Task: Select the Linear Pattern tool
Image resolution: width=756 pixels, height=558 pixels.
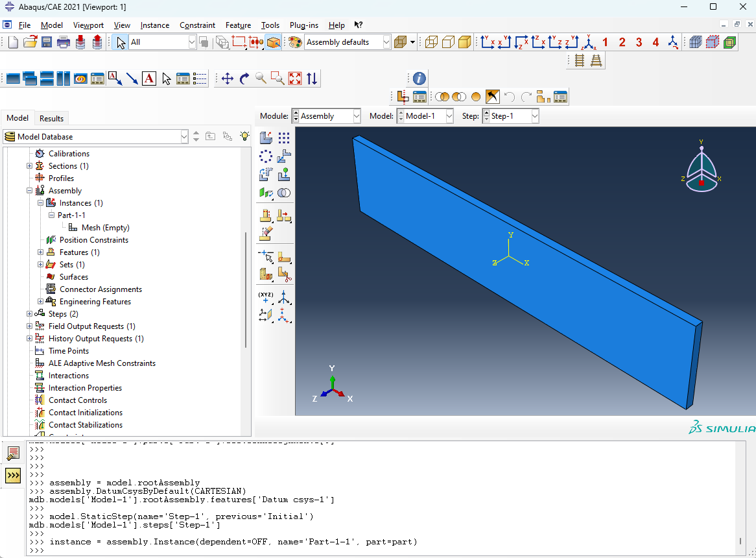Action: tap(284, 138)
